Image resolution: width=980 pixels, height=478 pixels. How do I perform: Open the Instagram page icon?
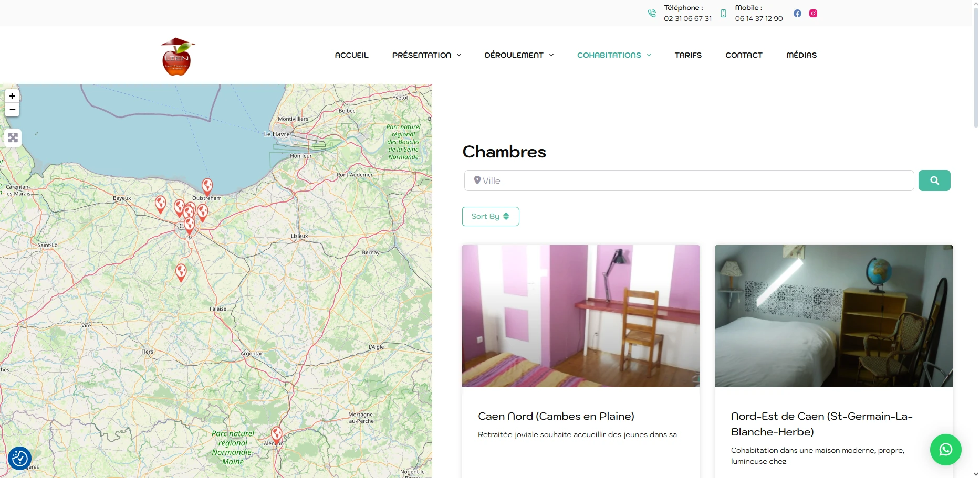[x=813, y=14]
